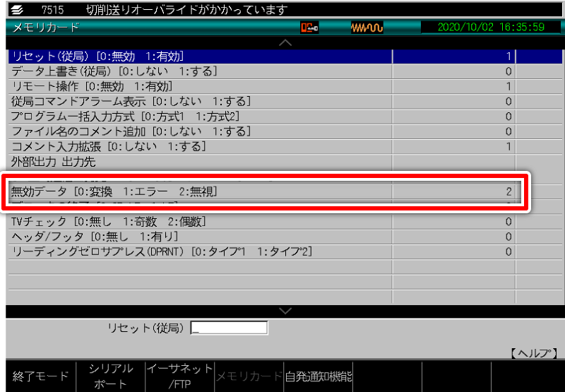
Task: Switch to the シリアルポート tab
Action: click(109, 376)
